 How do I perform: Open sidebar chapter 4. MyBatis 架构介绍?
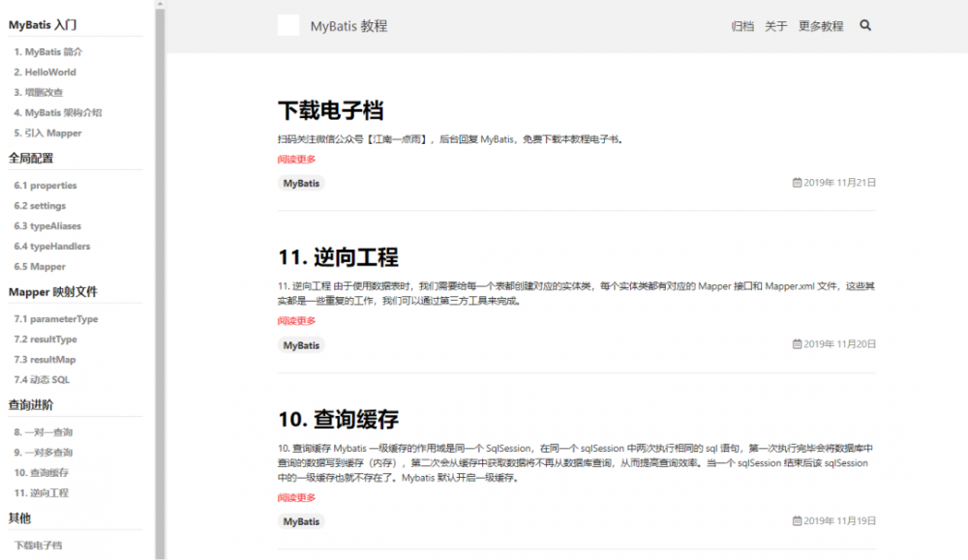58,113
